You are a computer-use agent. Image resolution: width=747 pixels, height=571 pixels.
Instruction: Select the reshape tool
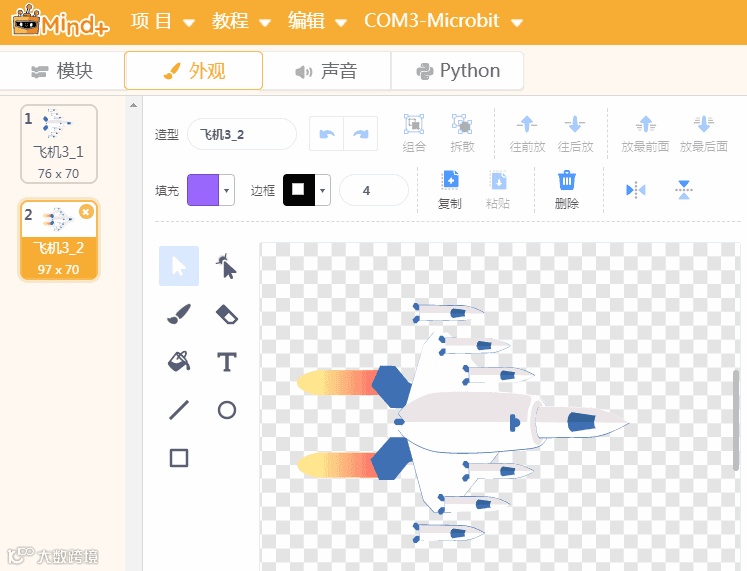tap(226, 266)
